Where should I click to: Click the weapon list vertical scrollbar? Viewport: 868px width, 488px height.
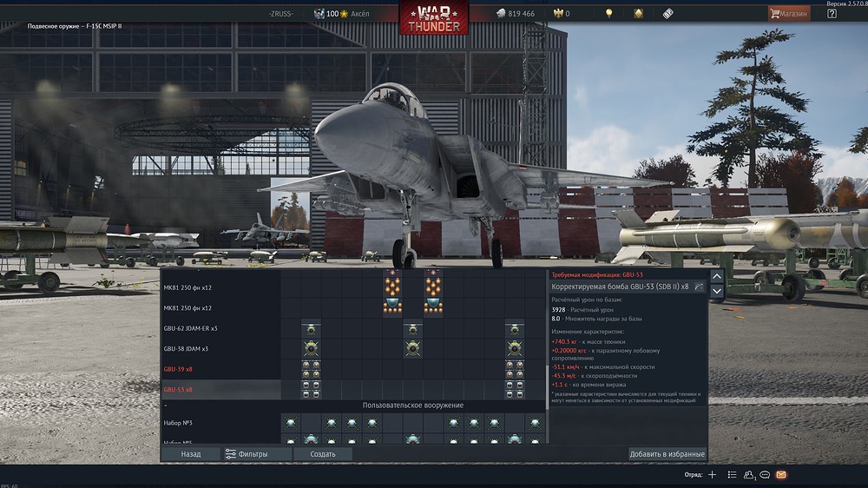(548, 386)
